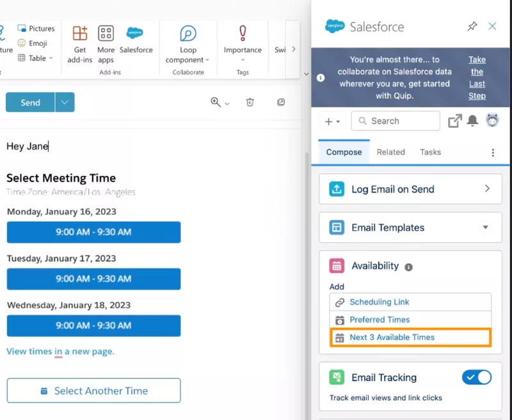Pin the Salesforce side panel
Screen dimensions: 512x420
tap(472, 26)
